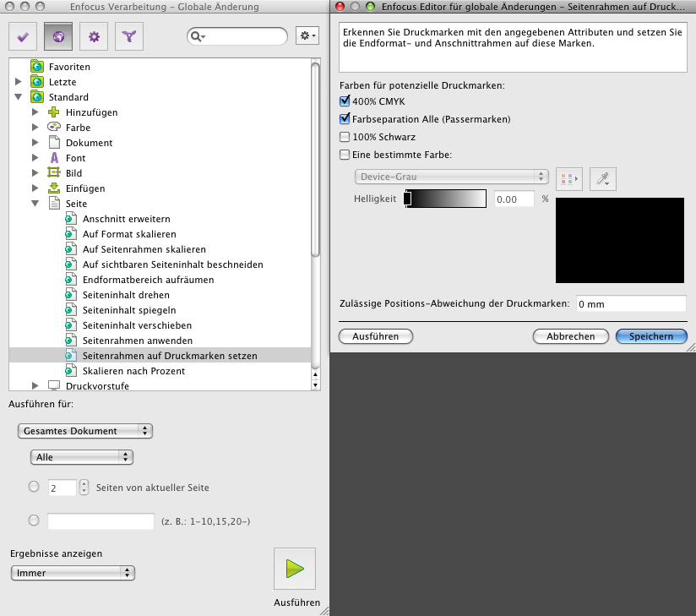Expand the Druckvorstufe category

pyautogui.click(x=35, y=385)
